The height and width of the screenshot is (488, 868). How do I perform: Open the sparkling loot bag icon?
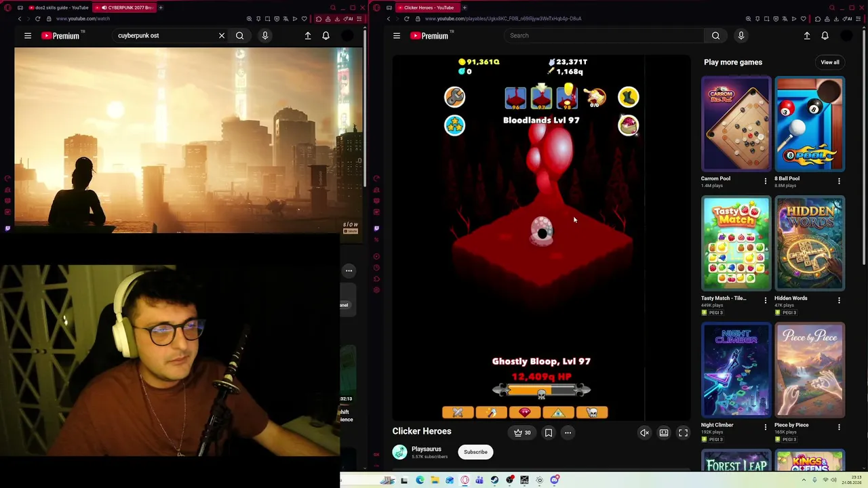[628, 125]
